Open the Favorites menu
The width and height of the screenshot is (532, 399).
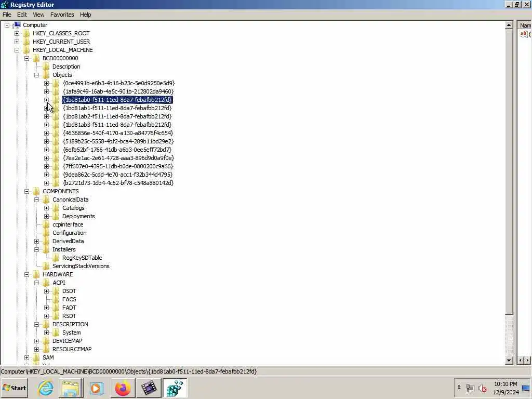62,15
